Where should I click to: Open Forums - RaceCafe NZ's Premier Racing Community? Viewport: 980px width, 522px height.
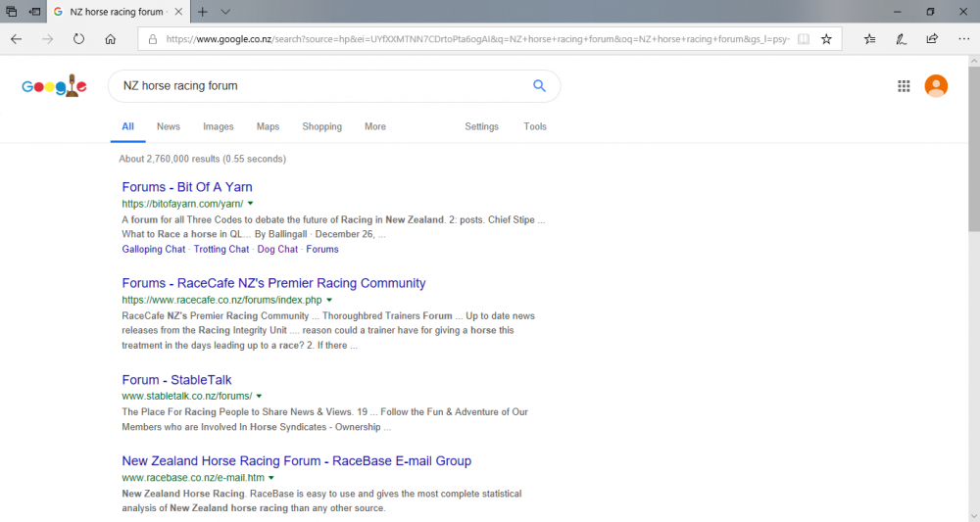[273, 283]
